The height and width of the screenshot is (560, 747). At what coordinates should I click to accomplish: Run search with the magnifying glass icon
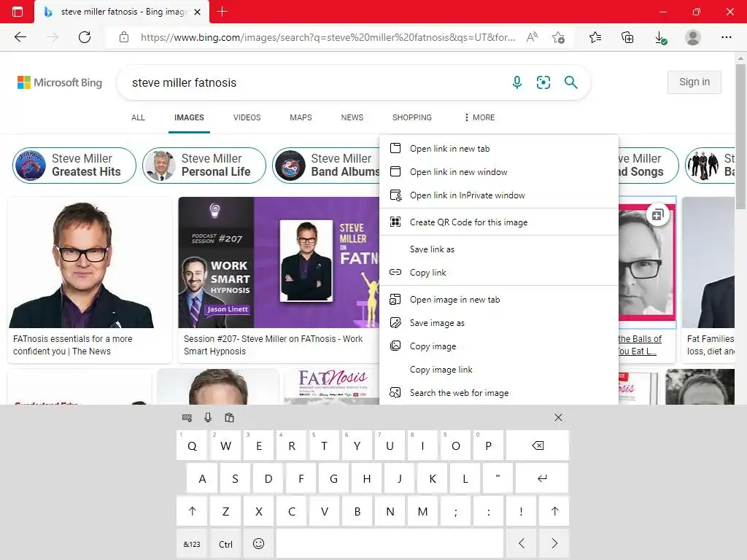coord(570,82)
